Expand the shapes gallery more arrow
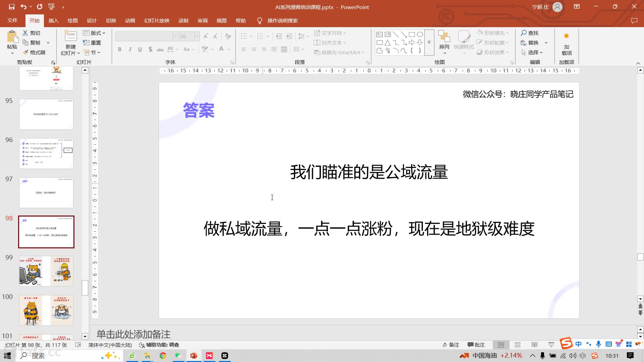Image resolution: width=644 pixels, height=362 pixels. [429, 43]
